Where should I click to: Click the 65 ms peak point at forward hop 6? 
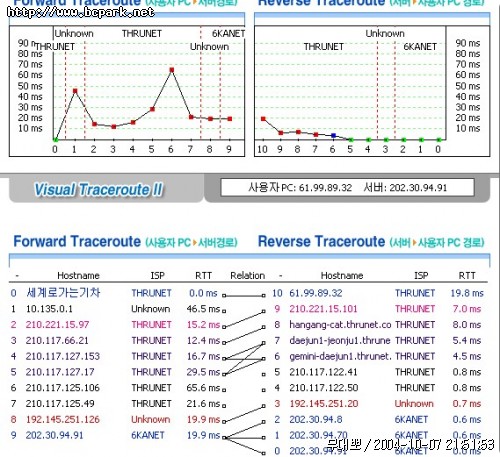click(172, 70)
